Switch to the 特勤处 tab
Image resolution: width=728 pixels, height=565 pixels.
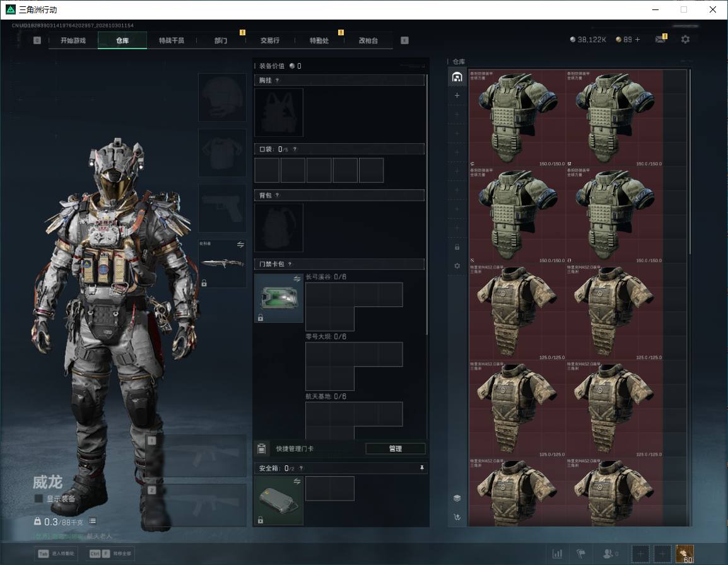(319, 40)
